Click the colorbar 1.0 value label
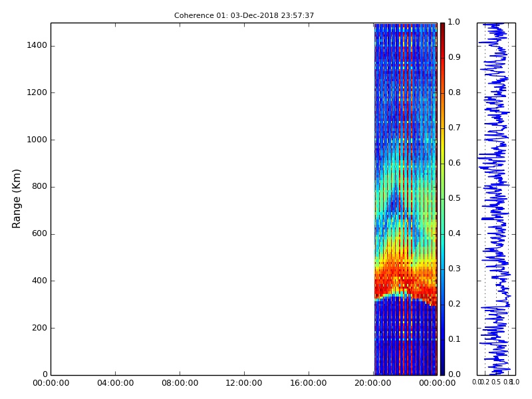The width and height of the screenshot is (532, 399). click(454, 22)
